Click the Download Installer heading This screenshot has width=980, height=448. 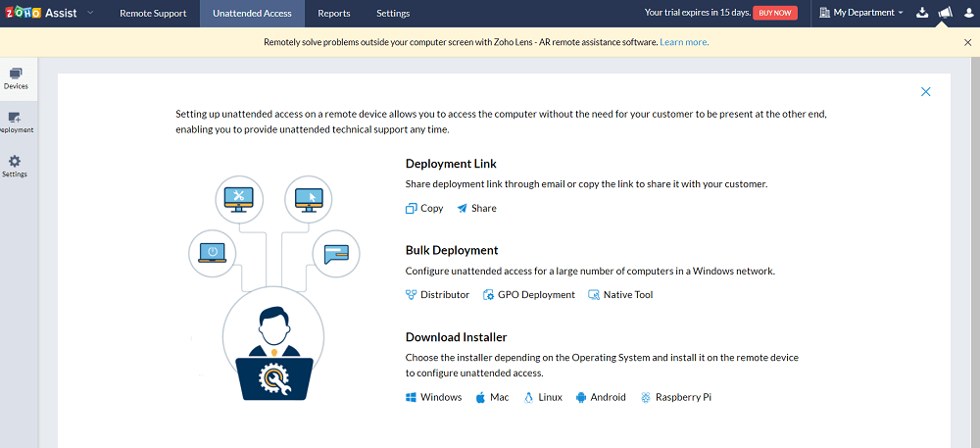coord(456,337)
